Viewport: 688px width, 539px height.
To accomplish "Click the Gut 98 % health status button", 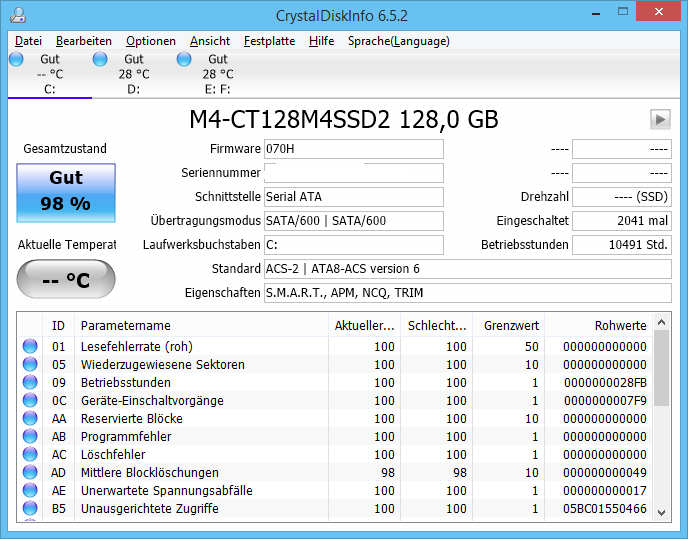I will click(x=66, y=193).
